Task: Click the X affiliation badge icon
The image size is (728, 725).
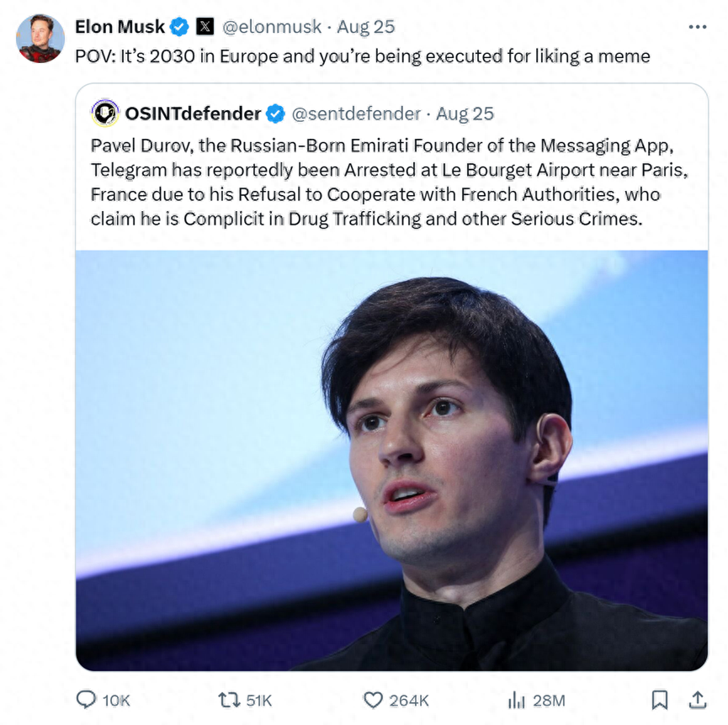Action: point(205,26)
